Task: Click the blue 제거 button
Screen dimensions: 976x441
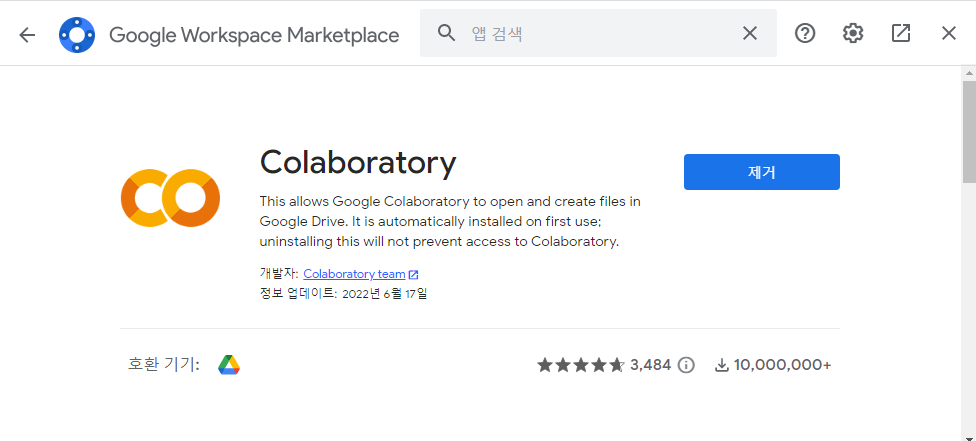Action: tap(762, 172)
